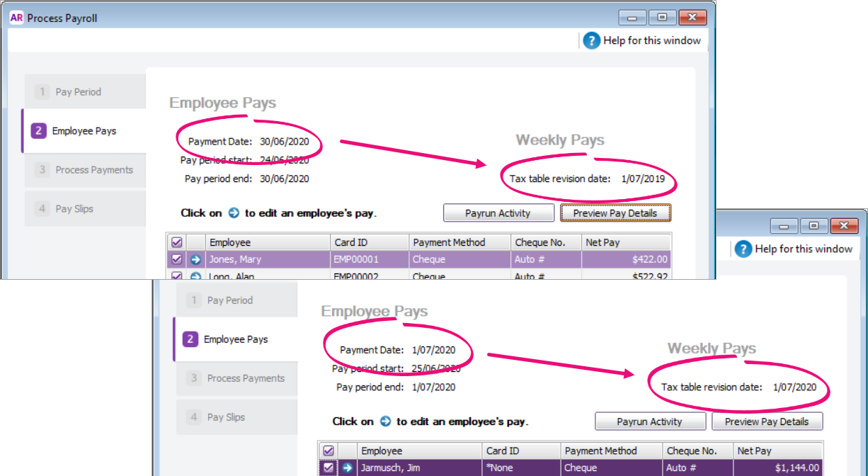Select Employee Pays step in the 1/07/2020 window

(236, 339)
